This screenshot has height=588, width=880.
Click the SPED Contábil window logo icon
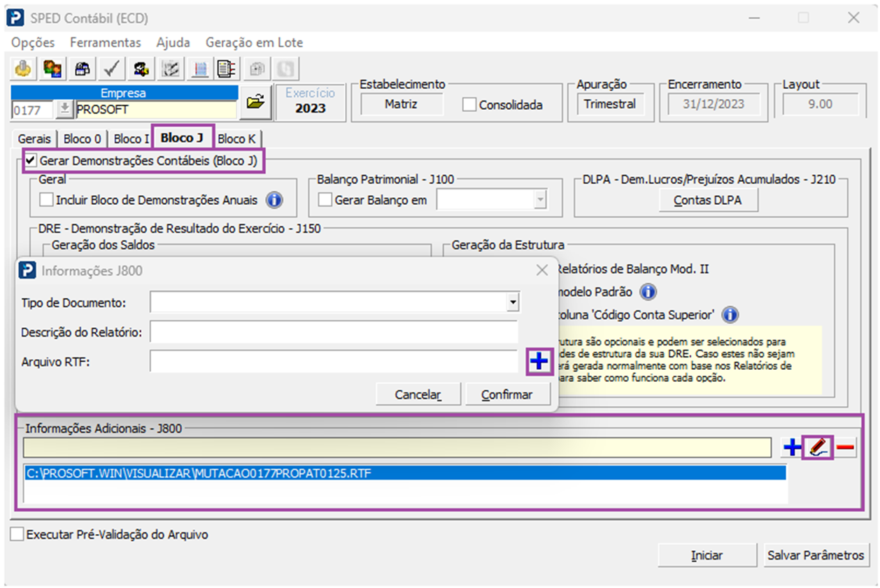click(17, 18)
